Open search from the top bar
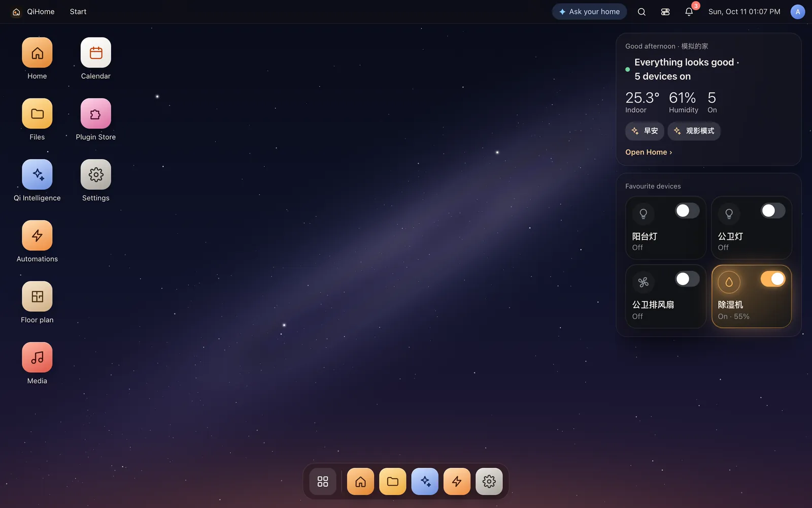This screenshot has height=508, width=812. click(641, 12)
